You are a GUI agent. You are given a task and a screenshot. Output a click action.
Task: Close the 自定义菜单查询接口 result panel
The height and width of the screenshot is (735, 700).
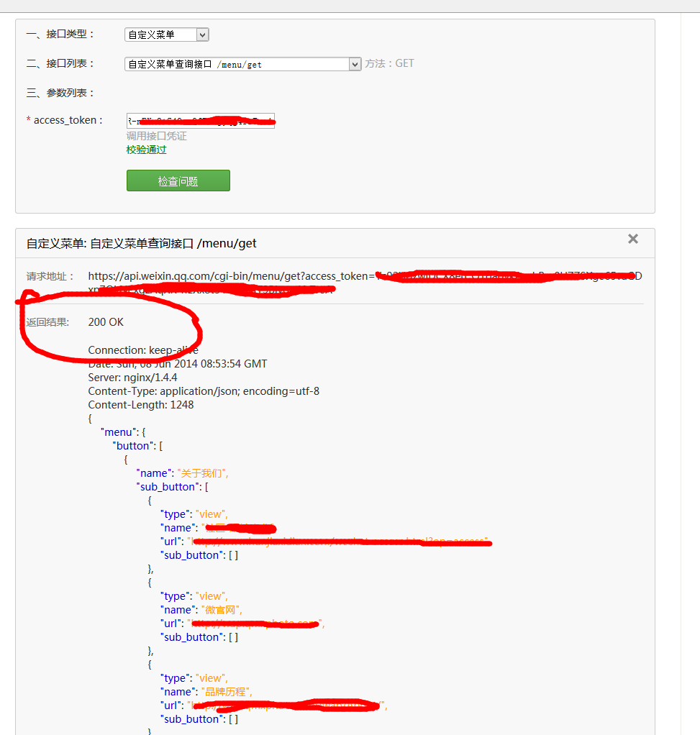(x=633, y=239)
